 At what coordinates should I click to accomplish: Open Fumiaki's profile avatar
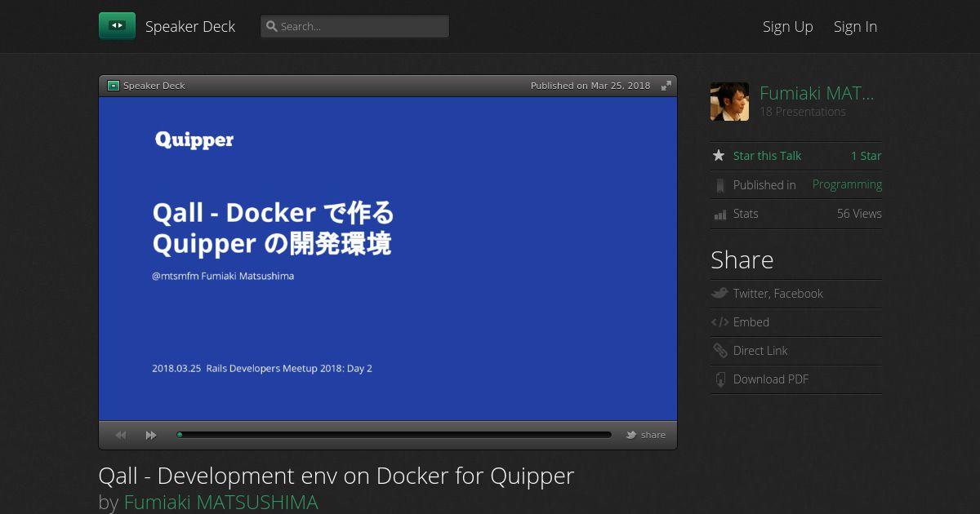coord(729,101)
